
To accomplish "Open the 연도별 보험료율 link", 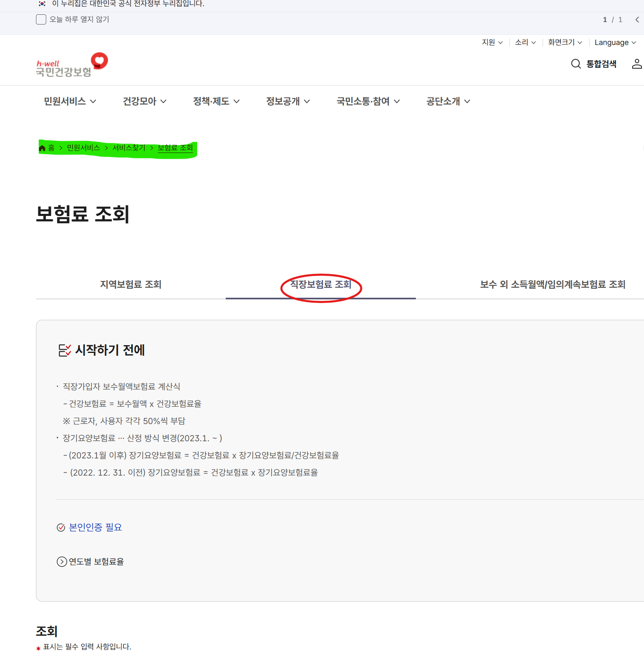I will 96,562.
